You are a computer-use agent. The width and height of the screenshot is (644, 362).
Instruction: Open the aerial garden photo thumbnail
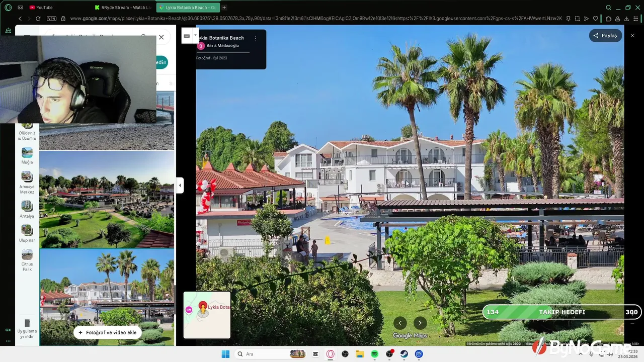pos(107,200)
